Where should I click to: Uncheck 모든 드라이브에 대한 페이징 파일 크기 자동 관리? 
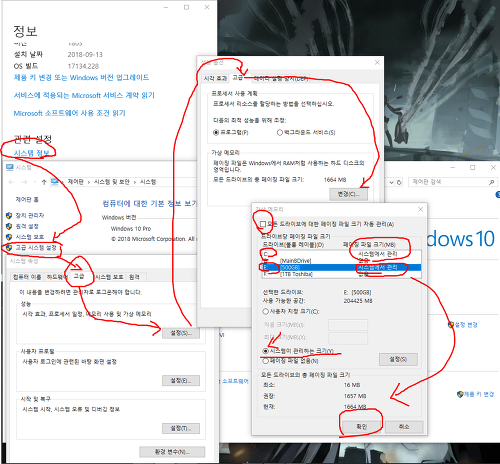point(263,224)
